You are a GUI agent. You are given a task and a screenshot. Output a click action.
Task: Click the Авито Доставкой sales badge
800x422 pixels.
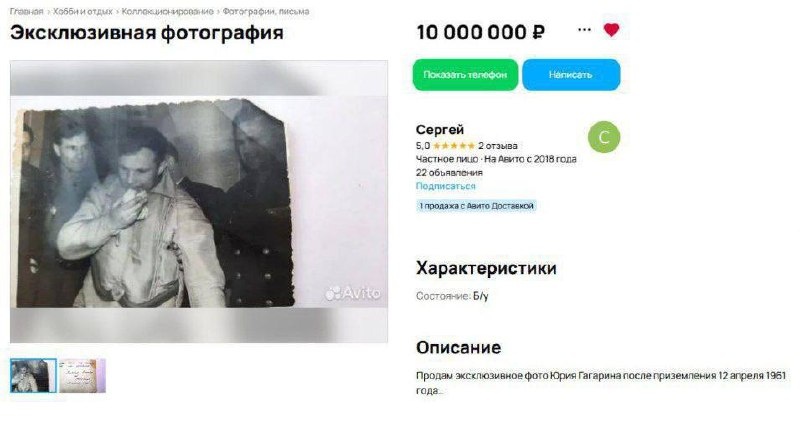pyautogui.click(x=476, y=206)
